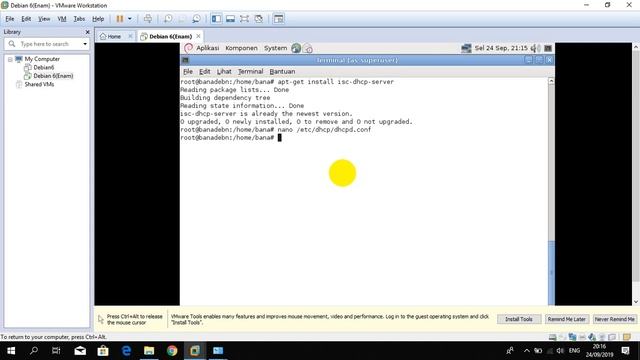Image resolution: width=640 pixels, height=360 pixels.
Task: Focus the library search field
Action: [x=45, y=44]
